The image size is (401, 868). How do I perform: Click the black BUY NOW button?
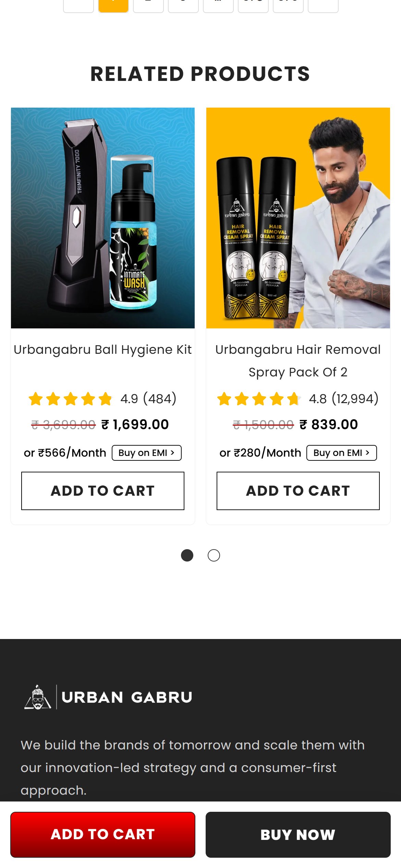click(298, 835)
